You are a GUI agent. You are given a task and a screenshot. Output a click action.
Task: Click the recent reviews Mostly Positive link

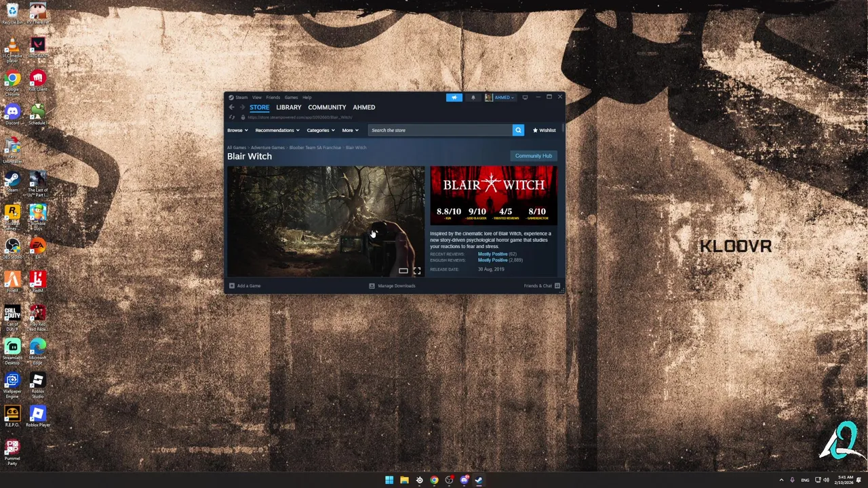(492, 254)
